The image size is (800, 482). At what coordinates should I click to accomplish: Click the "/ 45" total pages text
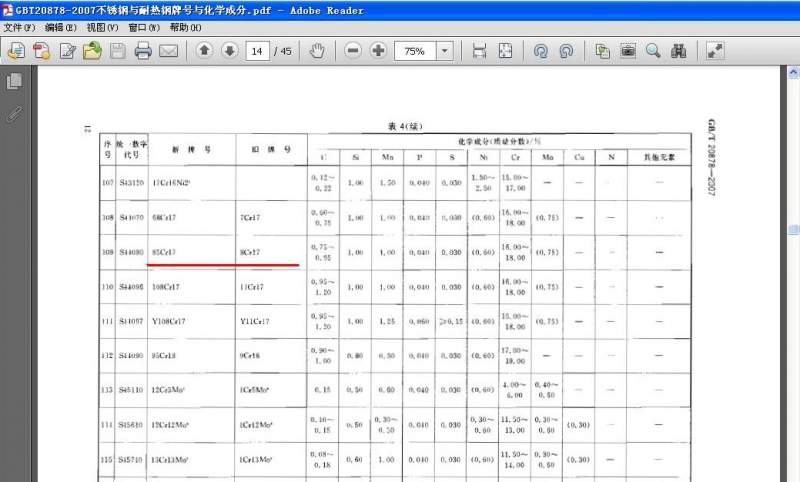click(x=282, y=51)
